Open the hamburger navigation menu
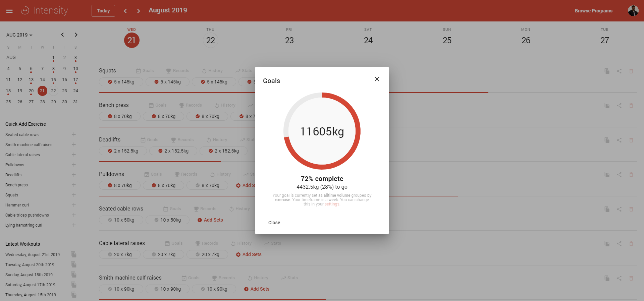Viewport: 644px width, 301px height. (x=9, y=11)
